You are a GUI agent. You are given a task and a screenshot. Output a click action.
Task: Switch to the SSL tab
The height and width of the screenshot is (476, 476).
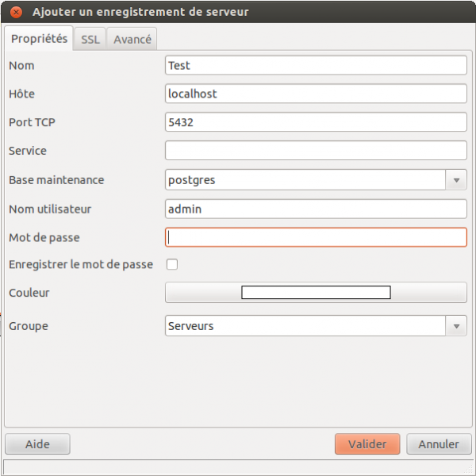pyautogui.click(x=90, y=39)
